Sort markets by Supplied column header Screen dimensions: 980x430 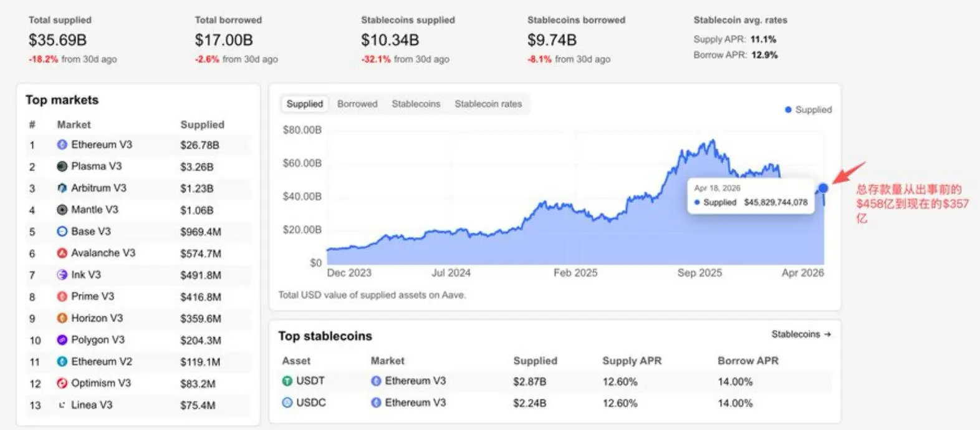(x=202, y=125)
